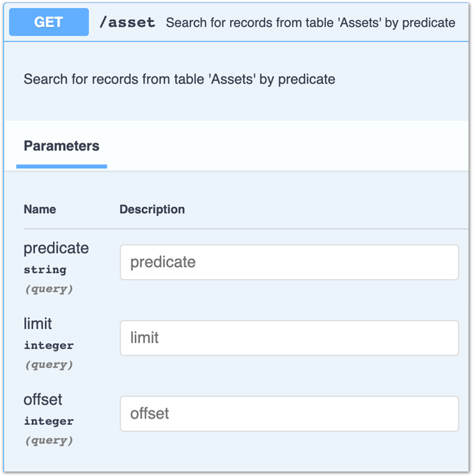Click the (query) label under predicate

[49, 289]
